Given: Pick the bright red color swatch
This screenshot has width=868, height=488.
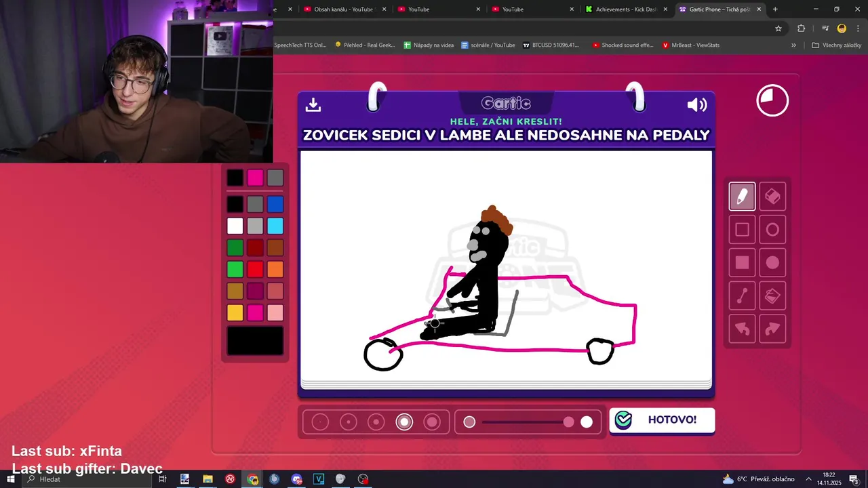Looking at the screenshot, I should 255,269.
